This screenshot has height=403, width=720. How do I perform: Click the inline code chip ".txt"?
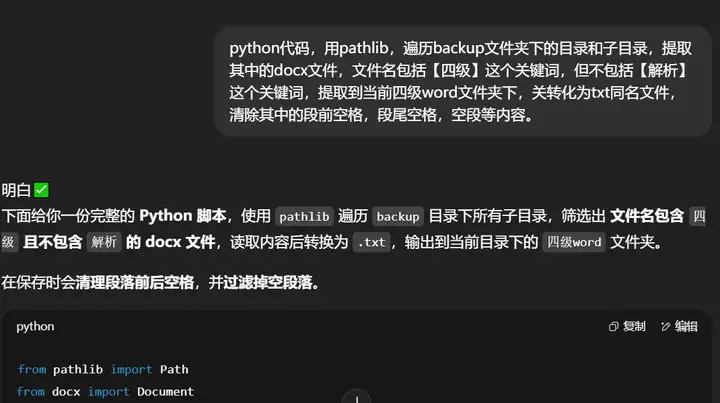(x=371, y=242)
